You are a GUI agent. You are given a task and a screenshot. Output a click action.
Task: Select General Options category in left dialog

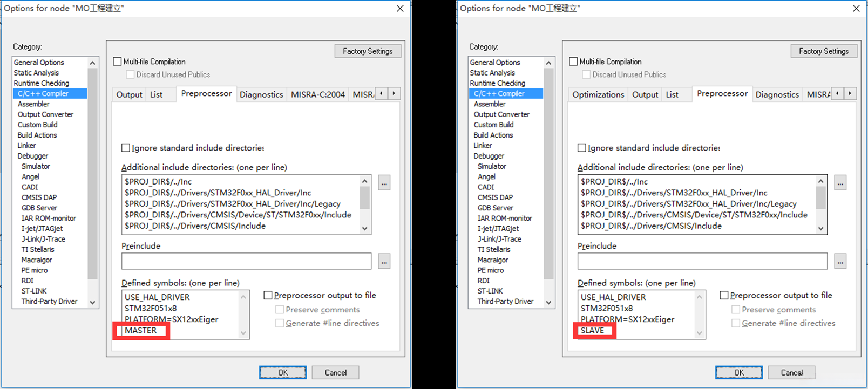pyautogui.click(x=39, y=63)
